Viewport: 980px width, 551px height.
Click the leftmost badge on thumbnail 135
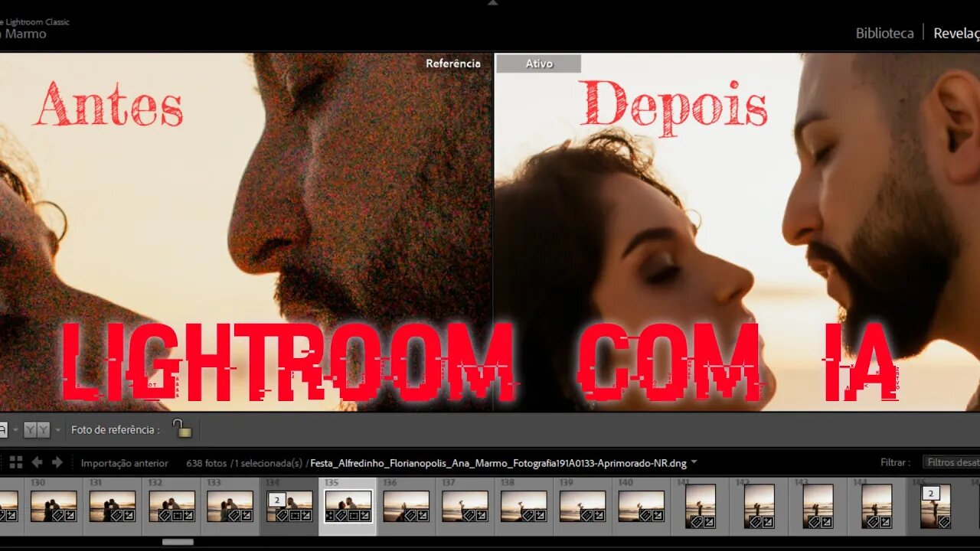pyautogui.click(x=330, y=515)
